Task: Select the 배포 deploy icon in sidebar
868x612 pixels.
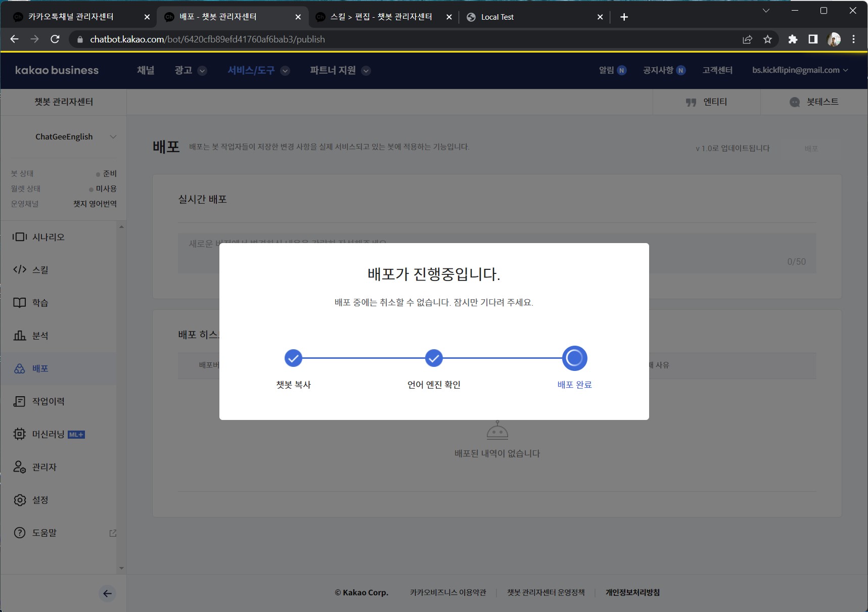Action: (20, 368)
